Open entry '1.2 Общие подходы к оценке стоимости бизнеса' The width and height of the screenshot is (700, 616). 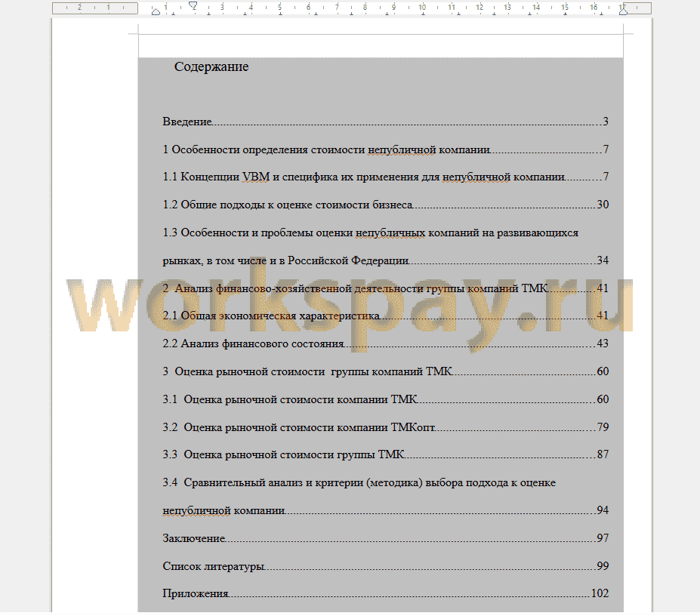coord(385,205)
